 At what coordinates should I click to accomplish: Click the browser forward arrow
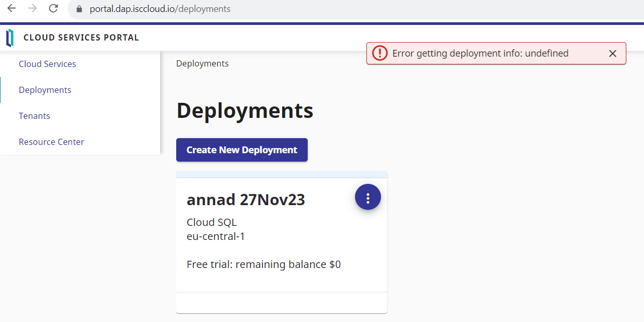coord(32,8)
